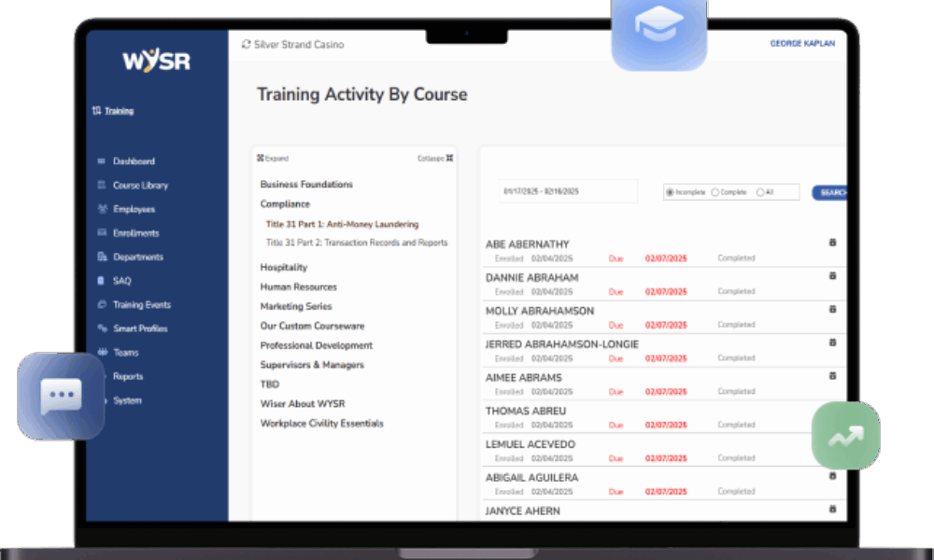Open Dashboard in the sidebar

134,161
